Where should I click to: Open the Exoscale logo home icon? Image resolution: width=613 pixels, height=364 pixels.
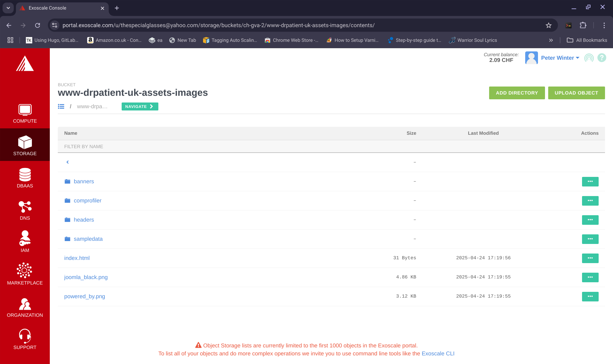coord(25,64)
